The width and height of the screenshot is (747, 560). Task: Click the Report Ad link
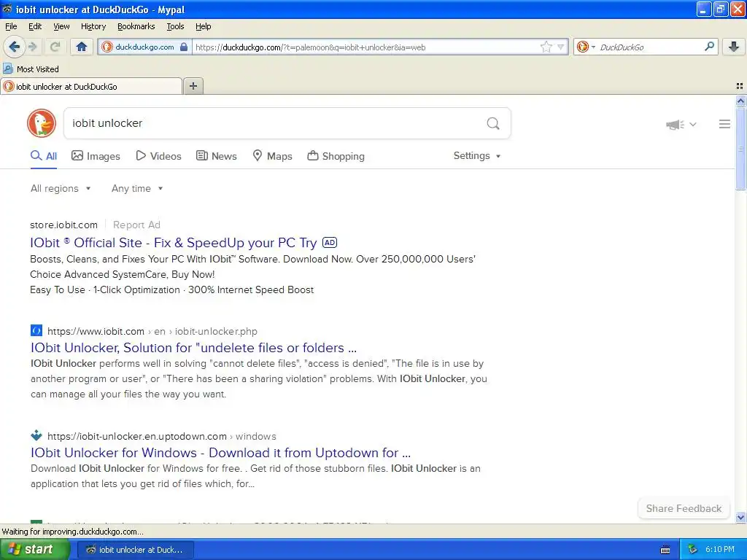pyautogui.click(x=136, y=225)
